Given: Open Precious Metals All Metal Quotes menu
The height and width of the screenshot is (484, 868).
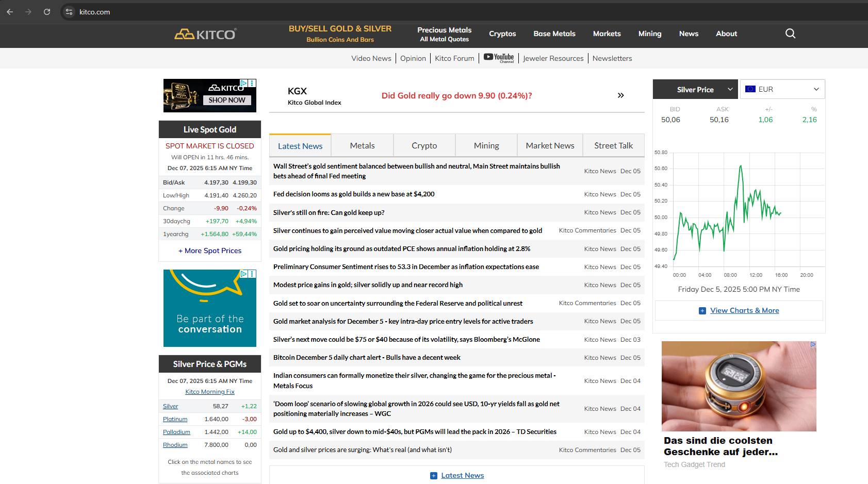Looking at the screenshot, I should pyautogui.click(x=445, y=34).
